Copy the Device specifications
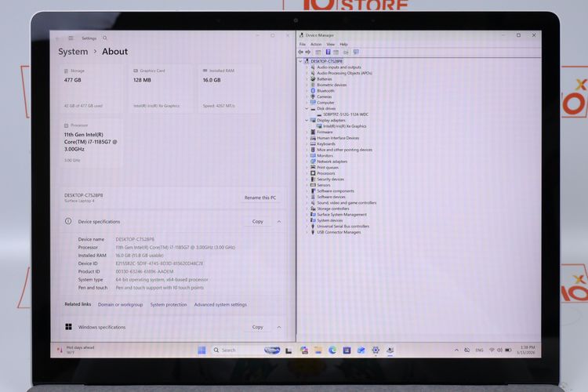 [258, 222]
